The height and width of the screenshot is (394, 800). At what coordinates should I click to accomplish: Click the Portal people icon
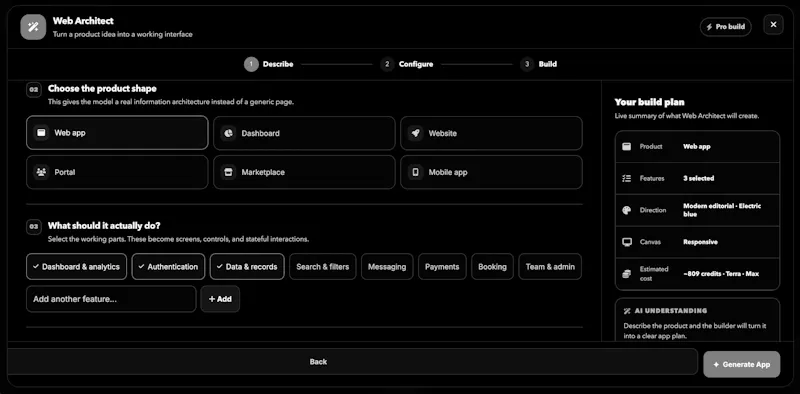pos(41,172)
